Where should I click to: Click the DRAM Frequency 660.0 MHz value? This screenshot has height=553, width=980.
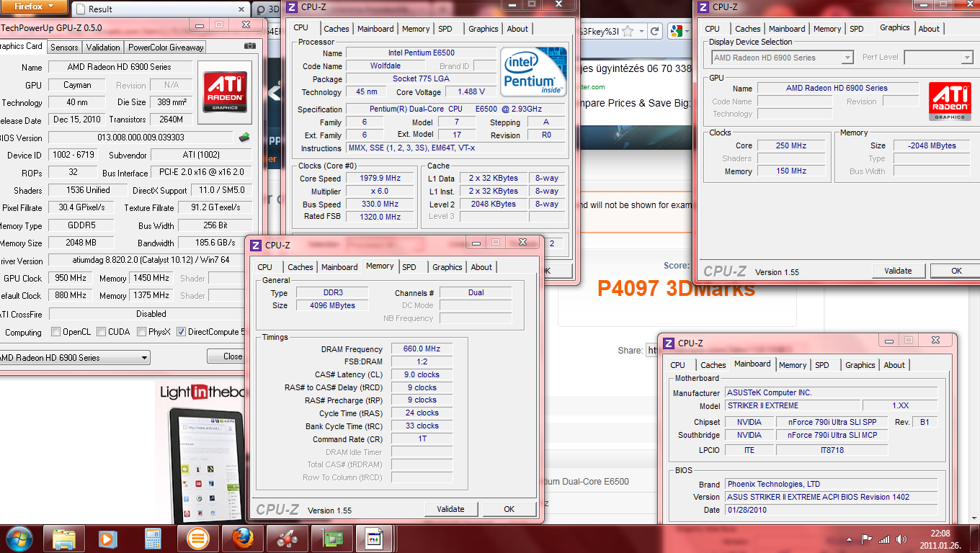422,349
